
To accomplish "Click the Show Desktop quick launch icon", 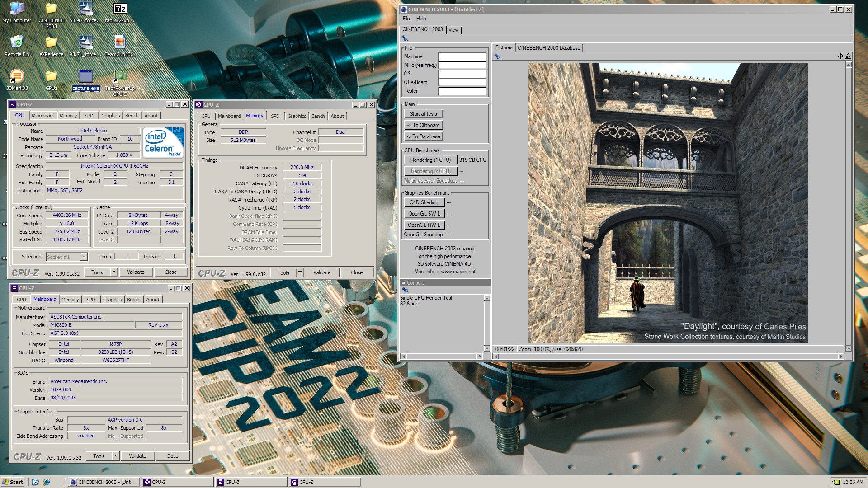I will click(35, 482).
